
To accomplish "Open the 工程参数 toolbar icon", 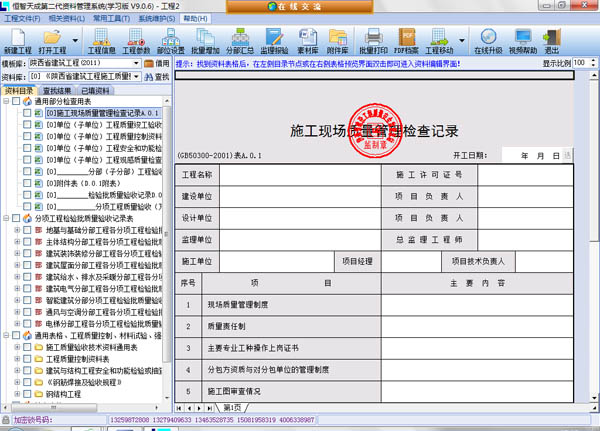I will [136, 41].
